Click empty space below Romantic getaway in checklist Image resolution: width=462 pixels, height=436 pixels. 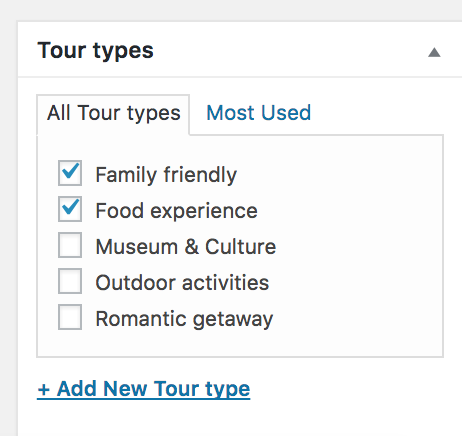coord(240,343)
